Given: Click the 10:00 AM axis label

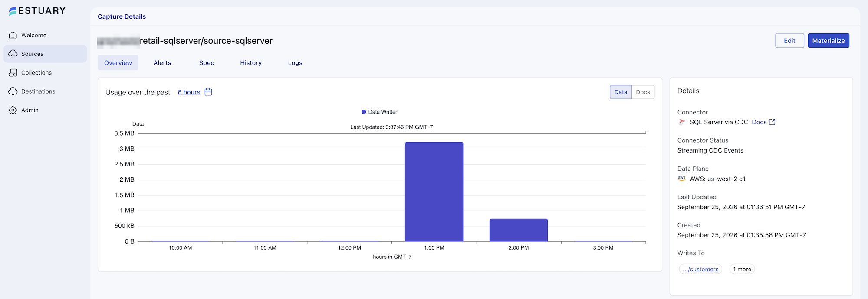Looking at the screenshot, I should tap(180, 248).
